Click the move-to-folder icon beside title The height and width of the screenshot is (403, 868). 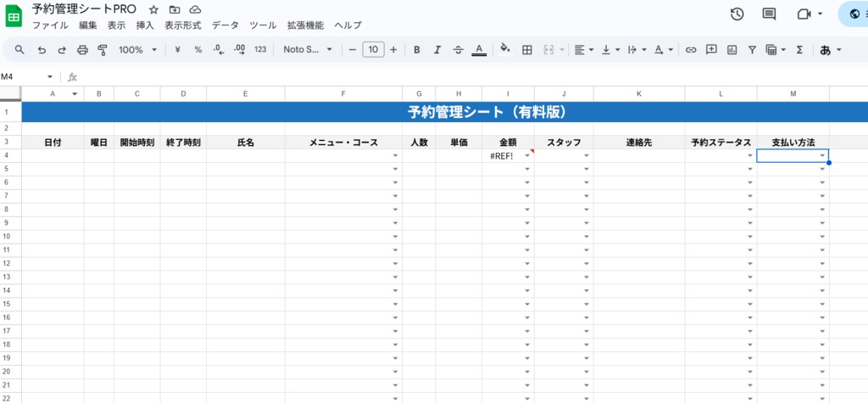pos(175,10)
